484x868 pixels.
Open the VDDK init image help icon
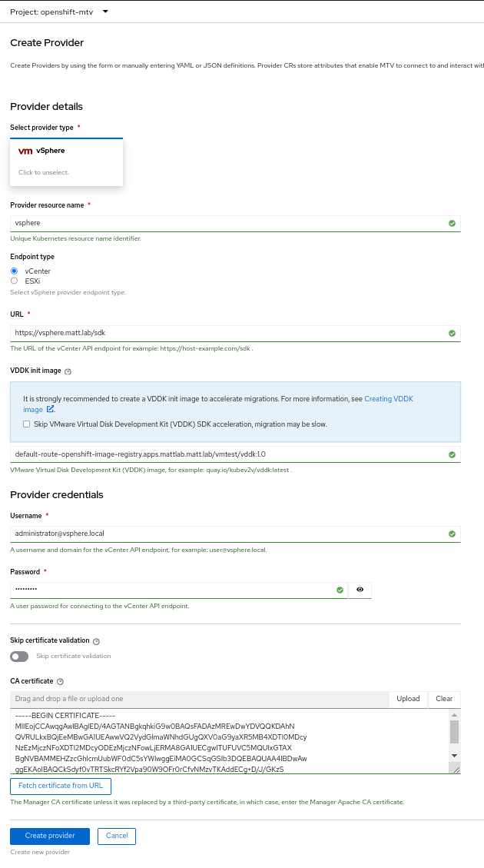click(68, 372)
